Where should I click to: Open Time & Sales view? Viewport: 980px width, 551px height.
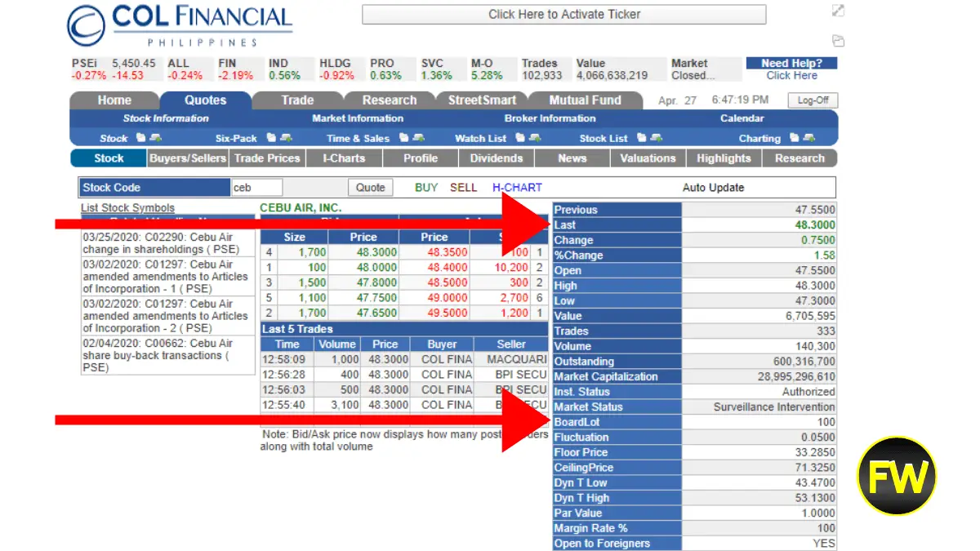pos(358,139)
